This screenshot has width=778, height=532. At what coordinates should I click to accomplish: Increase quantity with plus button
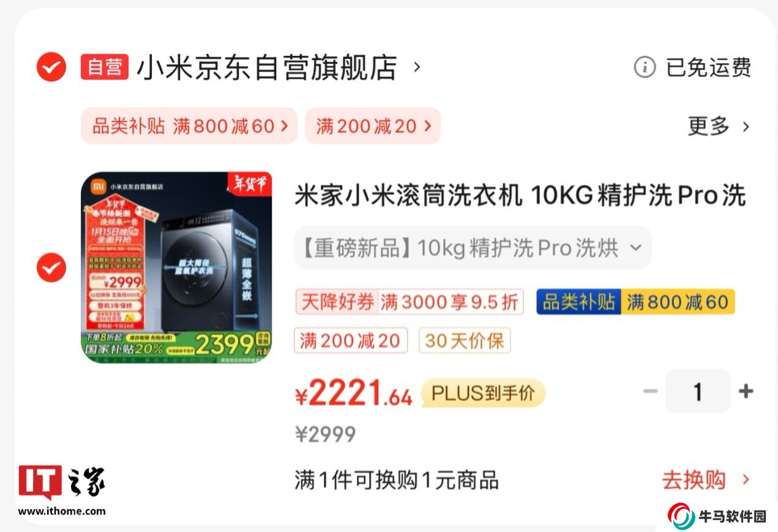746,391
